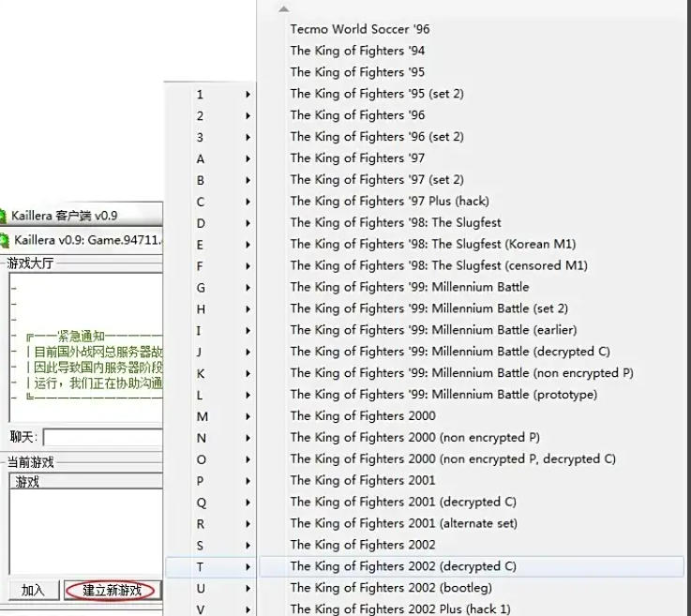Viewport: 691px width, 616px height.
Task: Choose The King of Fighters '95 (set 2)
Action: [x=472, y=94]
